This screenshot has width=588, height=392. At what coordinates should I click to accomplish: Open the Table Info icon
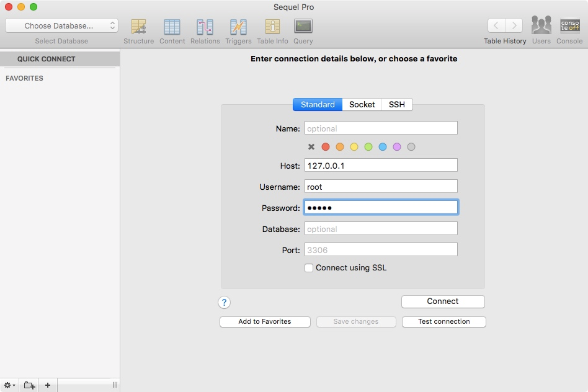(272, 27)
